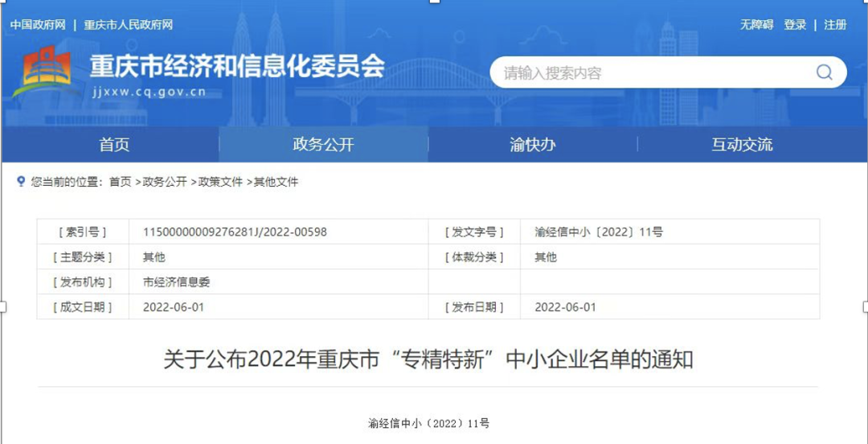Click the 重庆市经济和信息化委员会 site title
Viewport: 868px width, 444px height.
click(x=237, y=66)
